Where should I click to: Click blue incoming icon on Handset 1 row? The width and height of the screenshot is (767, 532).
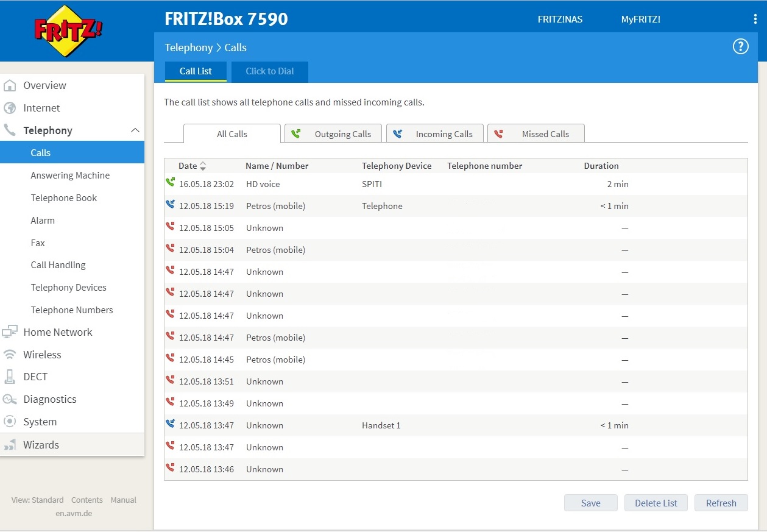(x=170, y=424)
